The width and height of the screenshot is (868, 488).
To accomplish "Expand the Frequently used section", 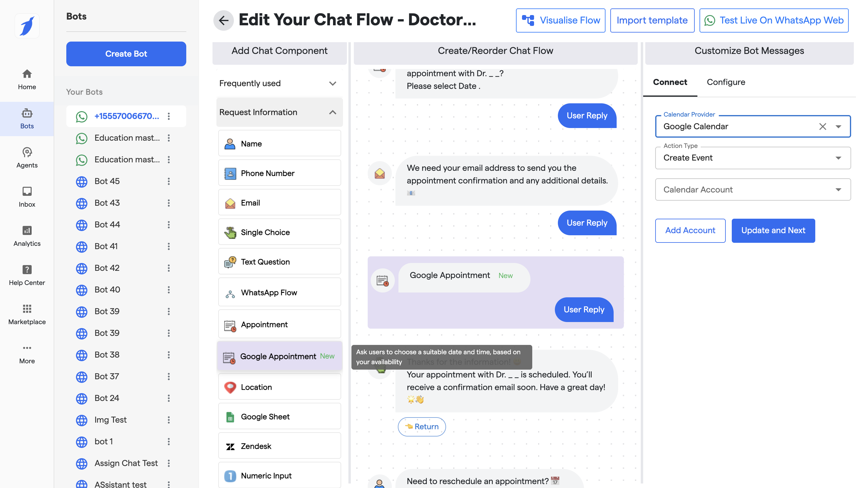I will [279, 83].
